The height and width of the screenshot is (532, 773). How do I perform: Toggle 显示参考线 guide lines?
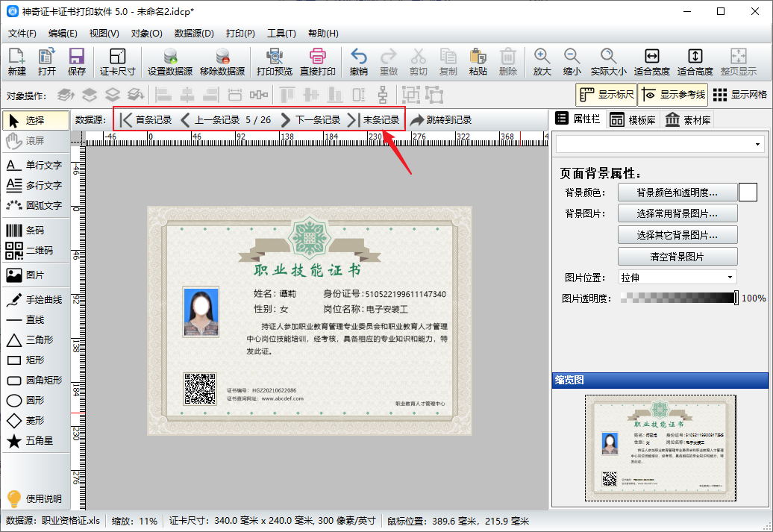(x=672, y=95)
